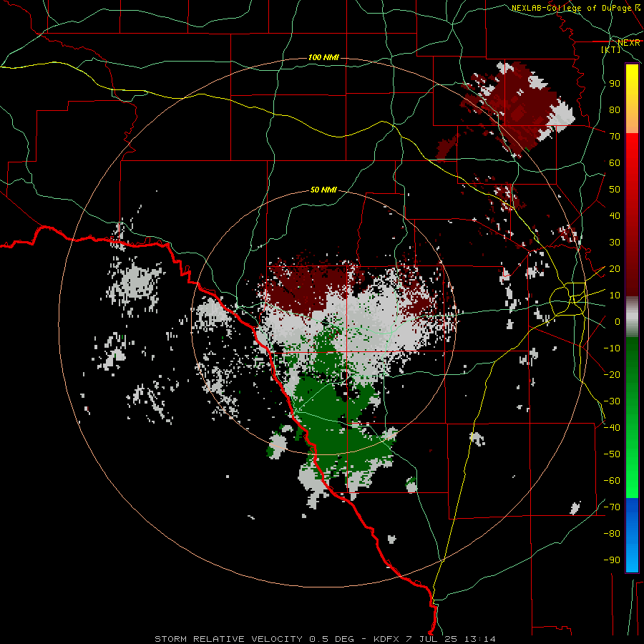Click the 0.5 DEG elevation angle text
The width and height of the screenshot is (644, 644).
point(331,639)
